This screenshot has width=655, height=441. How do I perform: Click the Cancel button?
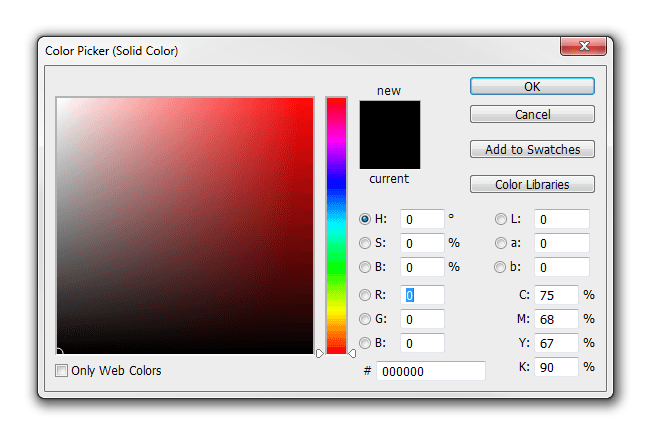[532, 114]
